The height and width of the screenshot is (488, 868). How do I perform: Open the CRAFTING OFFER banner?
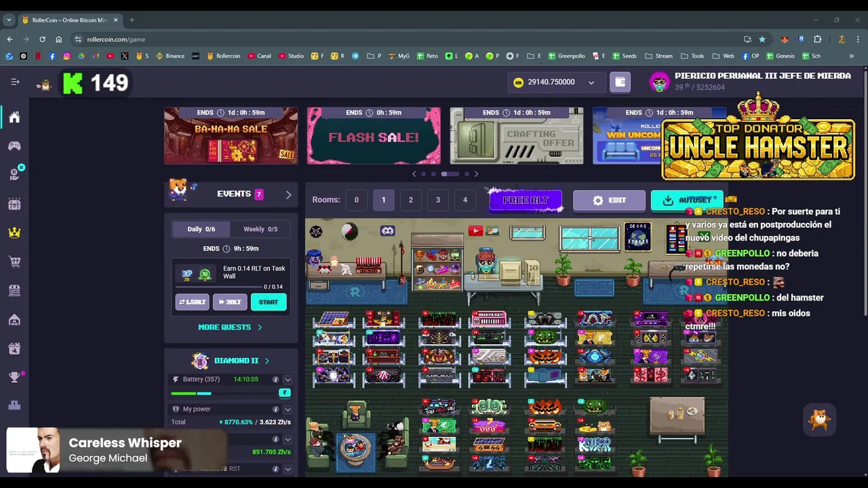pyautogui.click(x=517, y=136)
